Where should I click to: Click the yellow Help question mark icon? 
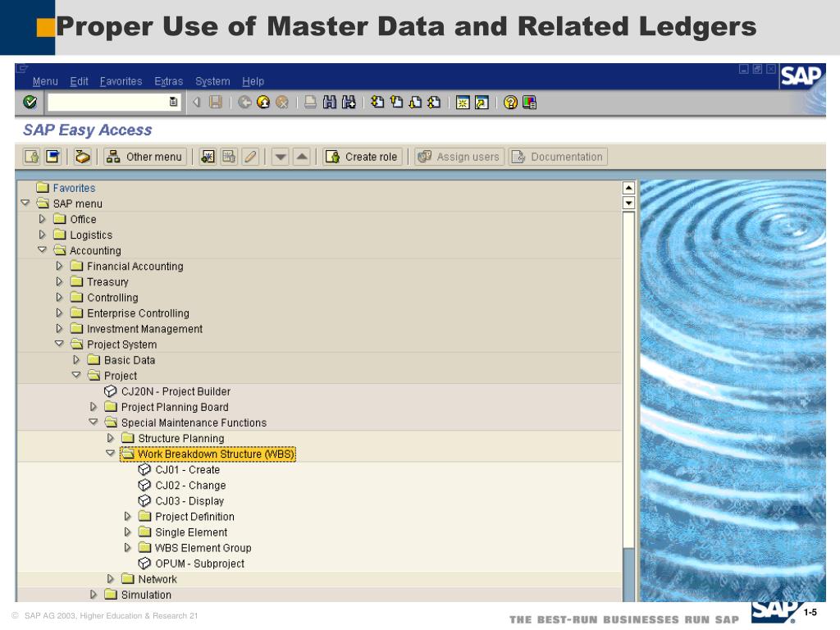coord(510,103)
